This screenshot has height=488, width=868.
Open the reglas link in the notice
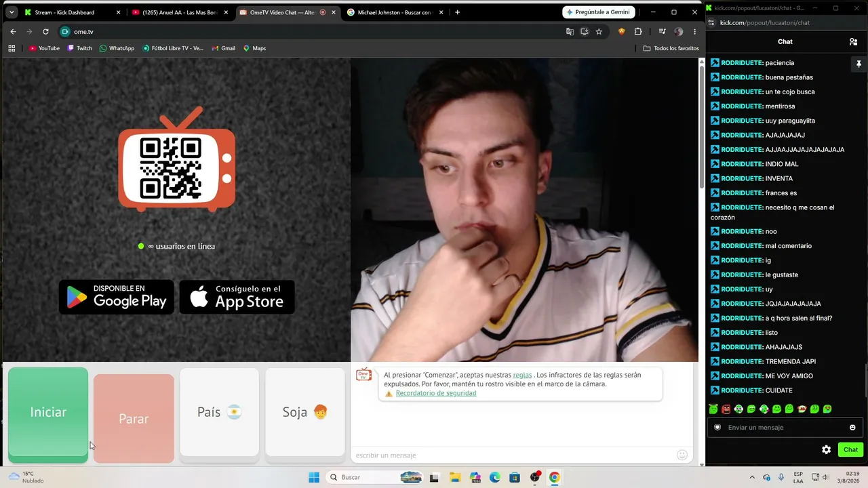click(x=522, y=375)
